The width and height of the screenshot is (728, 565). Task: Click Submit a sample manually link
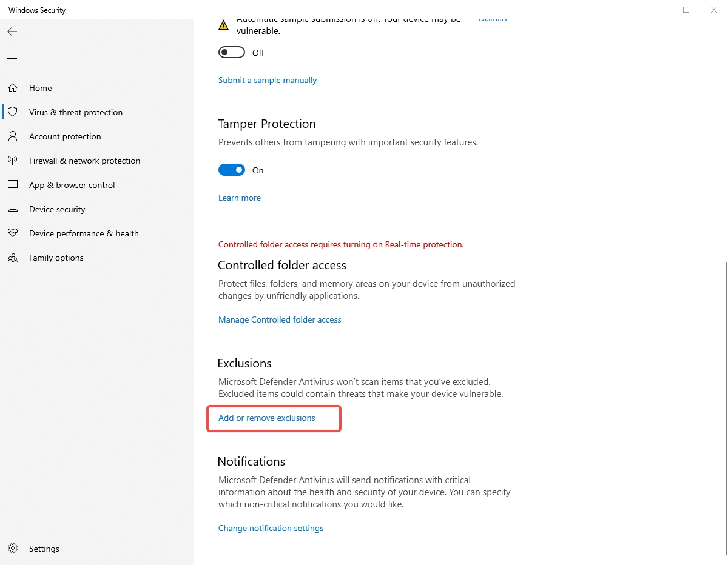(268, 80)
